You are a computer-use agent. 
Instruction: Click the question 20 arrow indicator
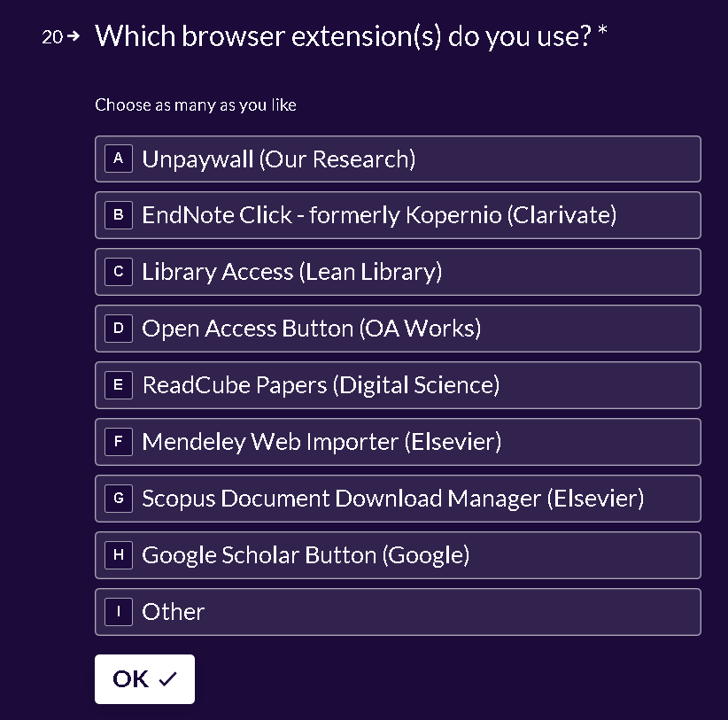73,35
